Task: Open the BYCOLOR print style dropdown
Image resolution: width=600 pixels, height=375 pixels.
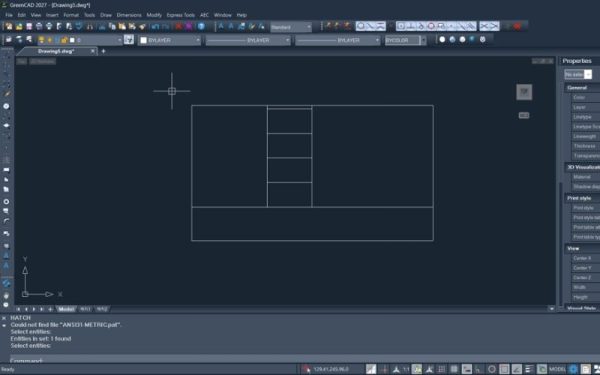Action: coord(406,40)
